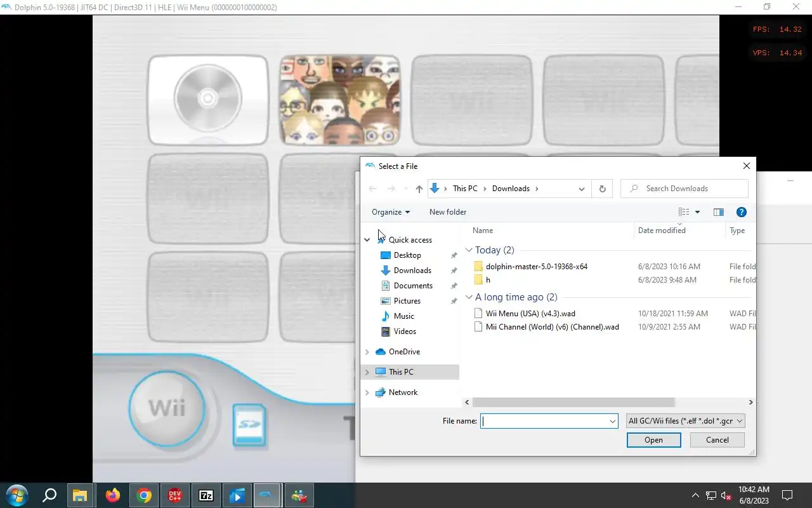The width and height of the screenshot is (812, 508).
Task: Go up one folder level
Action: coord(419,189)
